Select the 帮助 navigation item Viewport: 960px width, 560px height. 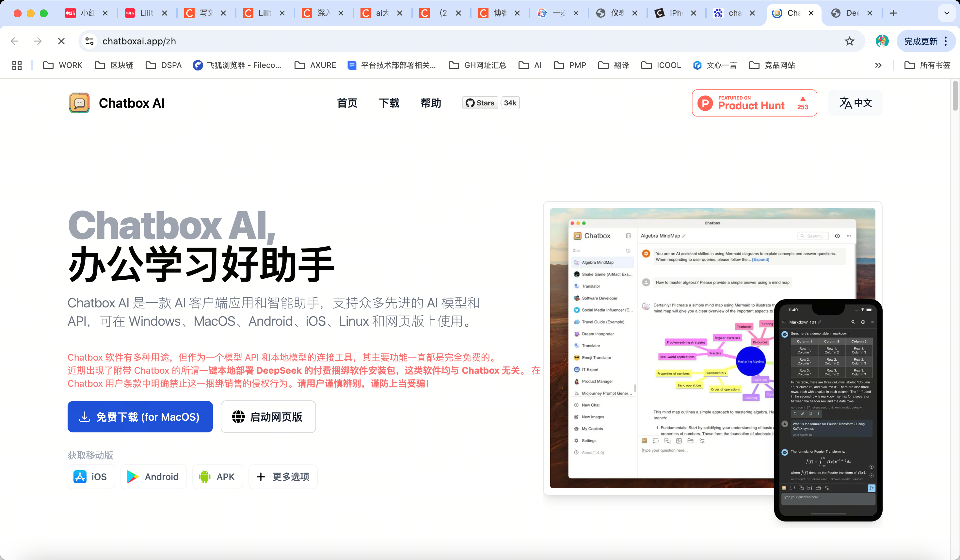[x=430, y=103]
